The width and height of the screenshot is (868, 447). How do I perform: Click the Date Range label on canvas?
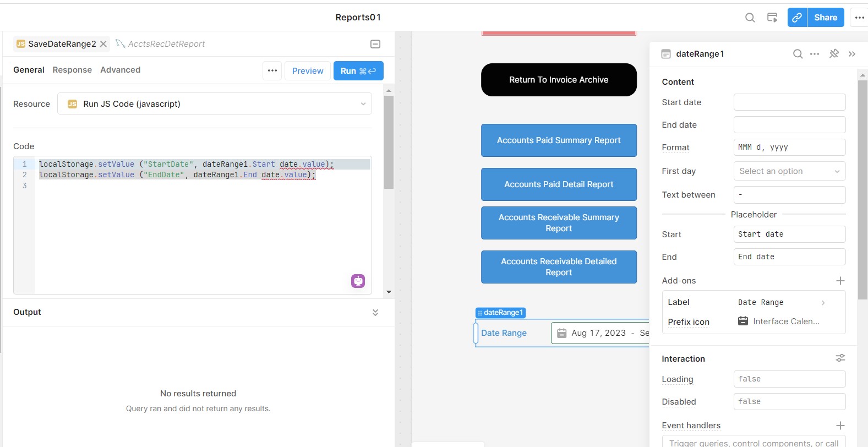click(x=504, y=333)
